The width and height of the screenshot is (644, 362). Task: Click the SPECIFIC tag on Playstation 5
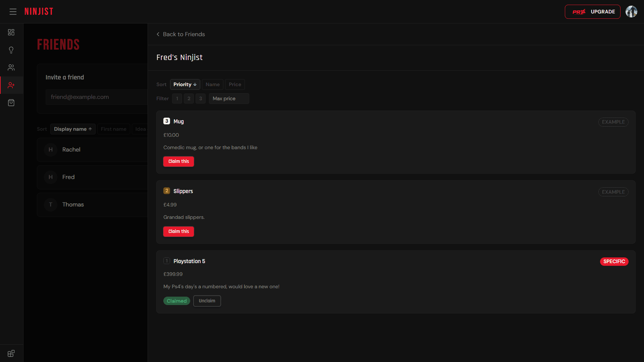(614, 261)
